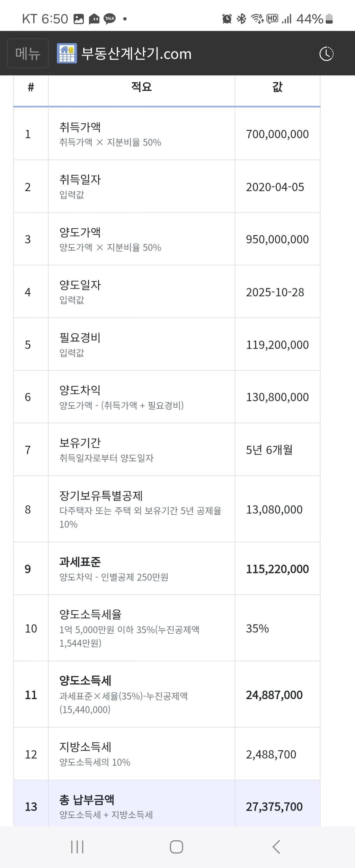Select the 취득가액 value 700,000,000

(x=277, y=134)
